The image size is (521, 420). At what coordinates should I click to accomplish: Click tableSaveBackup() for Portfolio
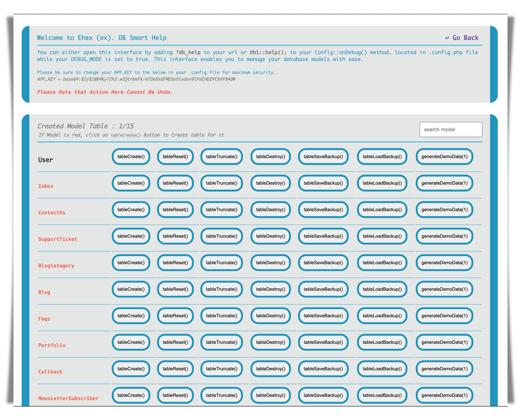pyautogui.click(x=323, y=343)
